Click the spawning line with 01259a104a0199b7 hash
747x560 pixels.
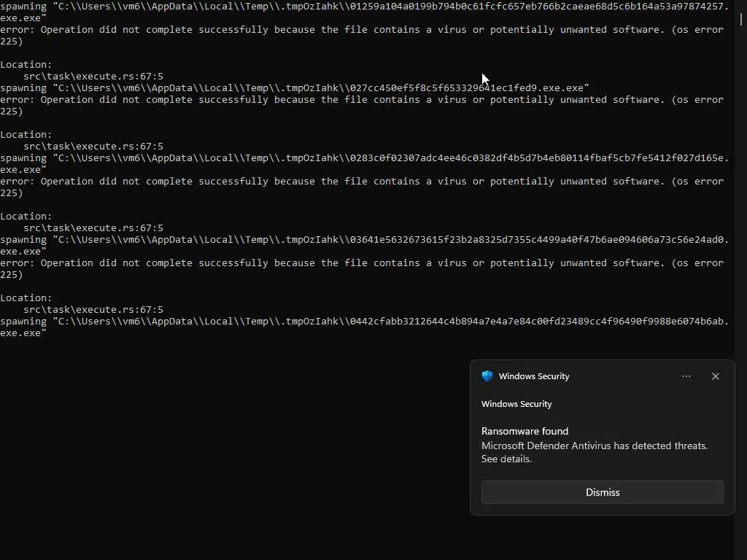365,12
